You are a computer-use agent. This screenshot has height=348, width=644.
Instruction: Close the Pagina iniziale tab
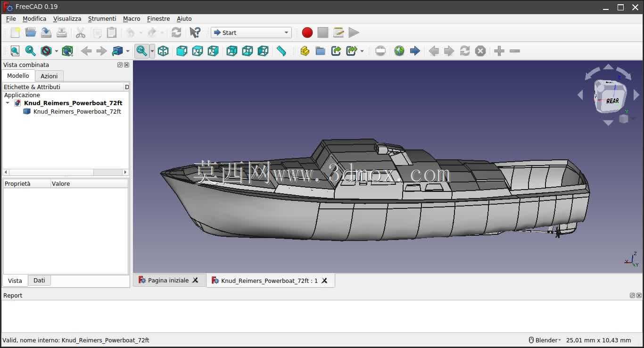click(195, 280)
